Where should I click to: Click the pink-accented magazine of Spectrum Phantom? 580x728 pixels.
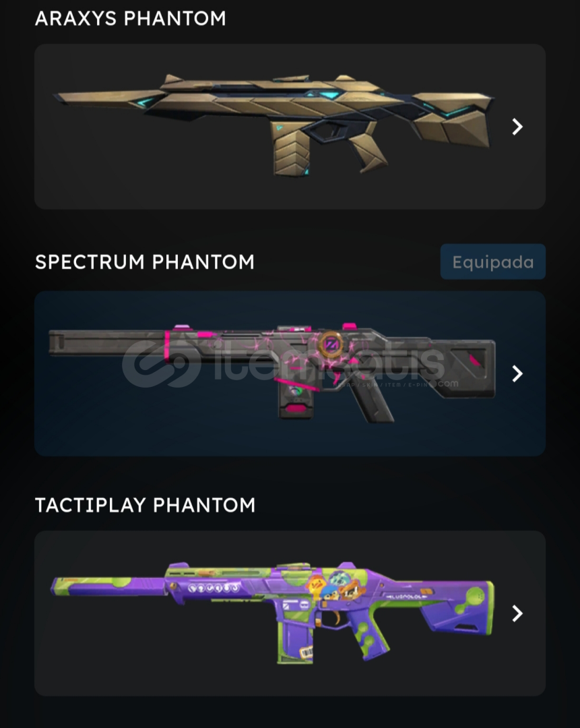pos(295,400)
